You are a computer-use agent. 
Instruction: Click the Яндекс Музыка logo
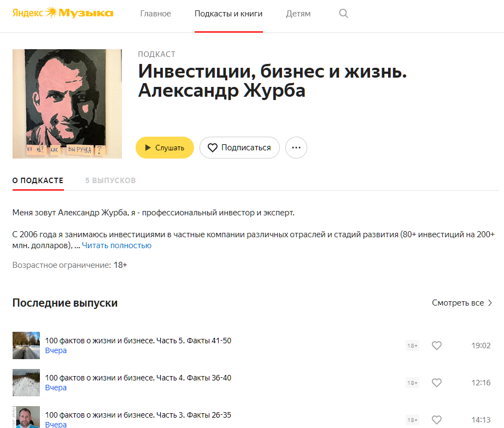(63, 13)
